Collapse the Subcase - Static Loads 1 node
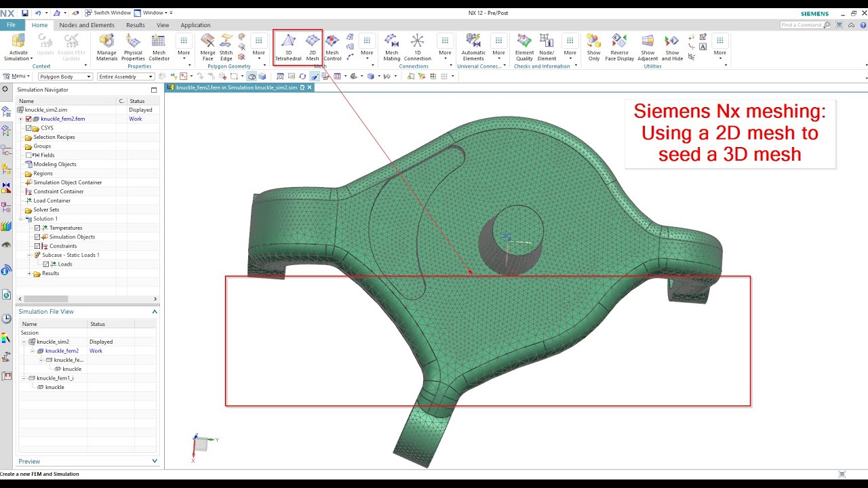The image size is (868, 488). [29, 255]
